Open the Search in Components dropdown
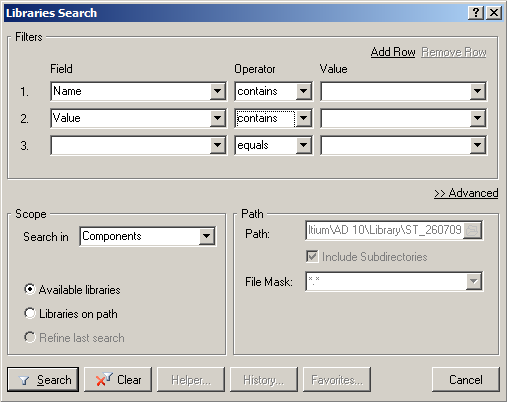Screen dimensions: 507x402 coord(207,236)
